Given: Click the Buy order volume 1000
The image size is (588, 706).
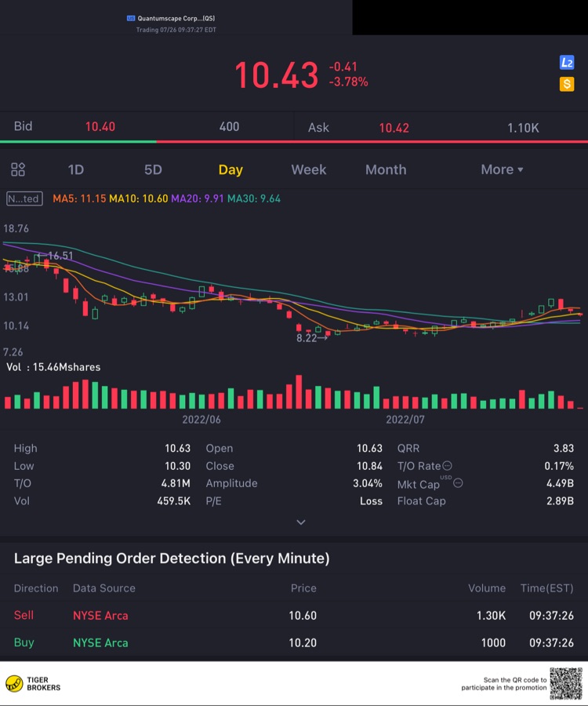Looking at the screenshot, I should point(493,643).
